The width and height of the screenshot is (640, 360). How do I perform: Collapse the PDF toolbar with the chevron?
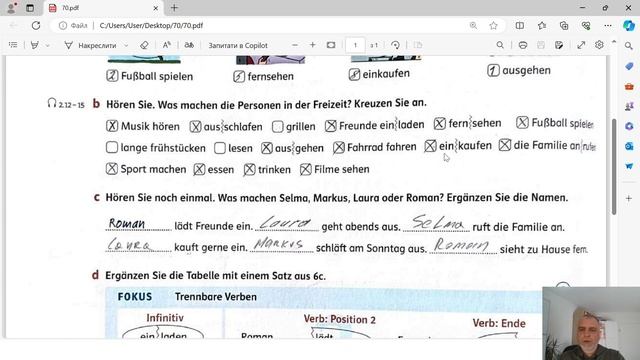(614, 42)
